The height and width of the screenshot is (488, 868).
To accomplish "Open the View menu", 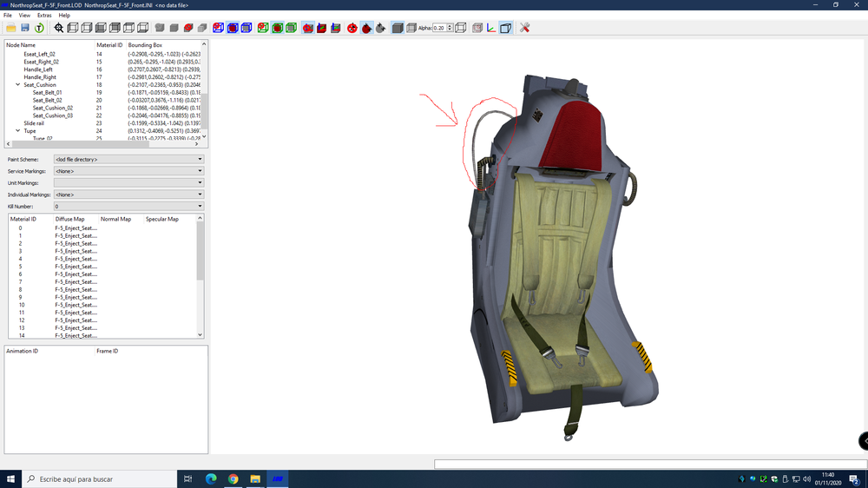I will [24, 16].
